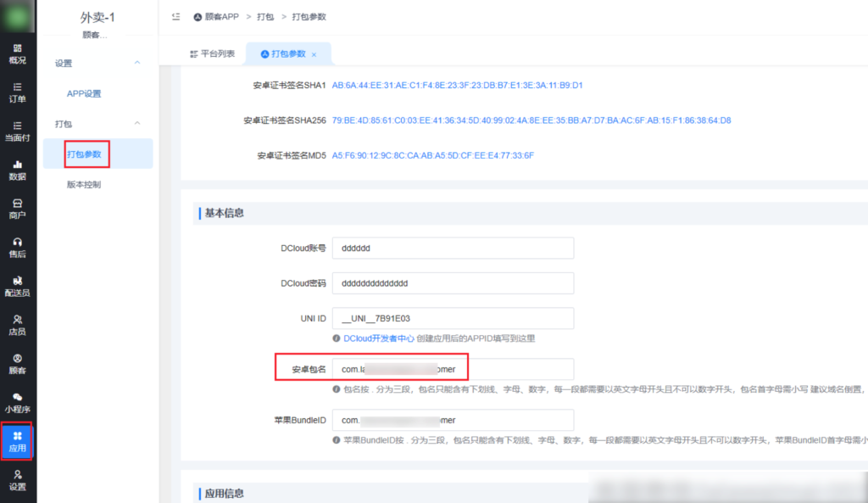This screenshot has width=868, height=503.
Task: Switch to the 平台列表 tab
Action: (x=212, y=53)
